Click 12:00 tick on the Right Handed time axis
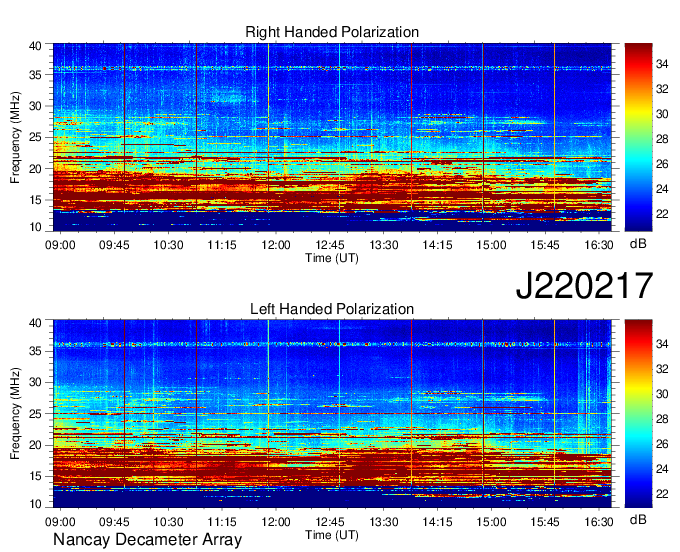Viewport: 680px width, 552px height. point(276,245)
